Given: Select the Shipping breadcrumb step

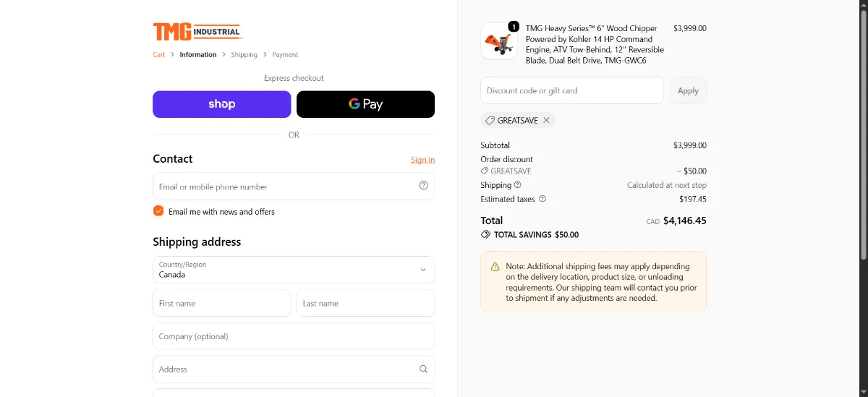Looking at the screenshot, I should pos(244,54).
